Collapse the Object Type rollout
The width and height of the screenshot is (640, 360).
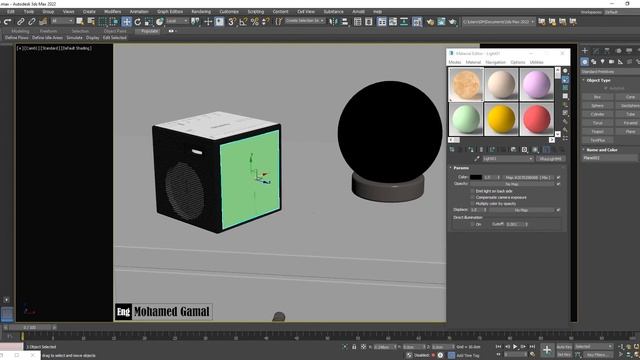tap(598, 80)
